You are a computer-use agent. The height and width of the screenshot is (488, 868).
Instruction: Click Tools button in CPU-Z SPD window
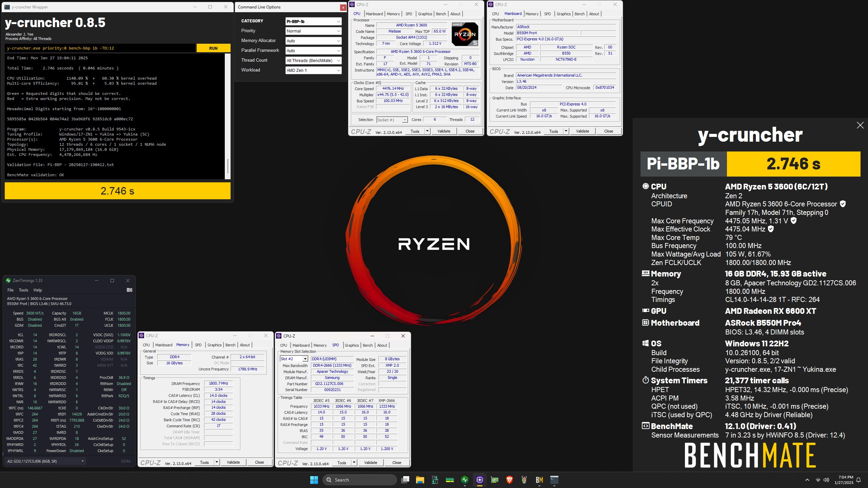click(x=342, y=463)
